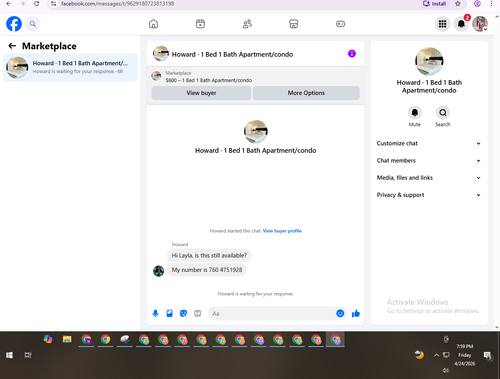This screenshot has height=379, width=500.
Task: Click the Install app button in address bar
Action: tap(434, 4)
